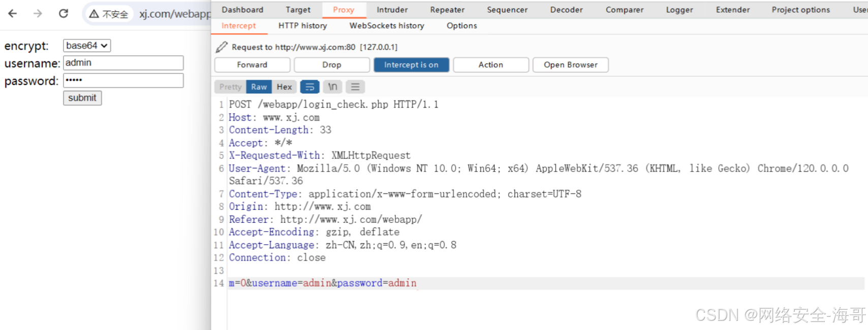Click the submit button

click(x=82, y=98)
